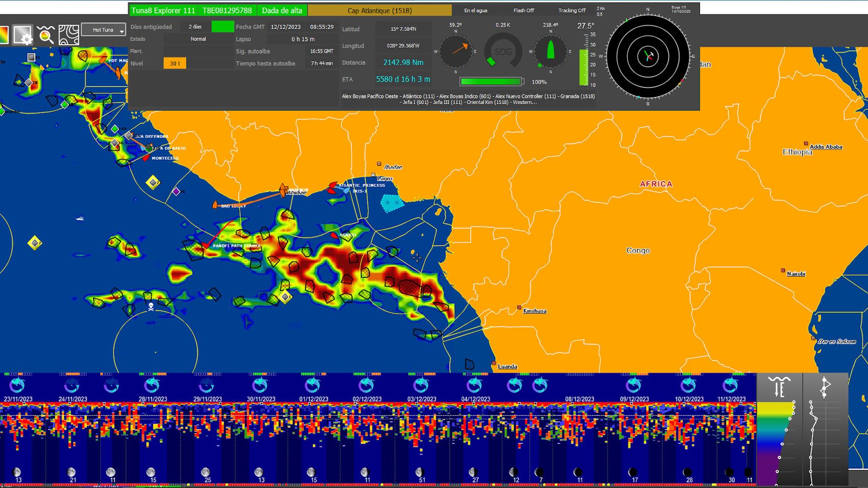The width and height of the screenshot is (868, 488).
Task: Select the Lapso value 0 h 15 m
Action: 303,39
